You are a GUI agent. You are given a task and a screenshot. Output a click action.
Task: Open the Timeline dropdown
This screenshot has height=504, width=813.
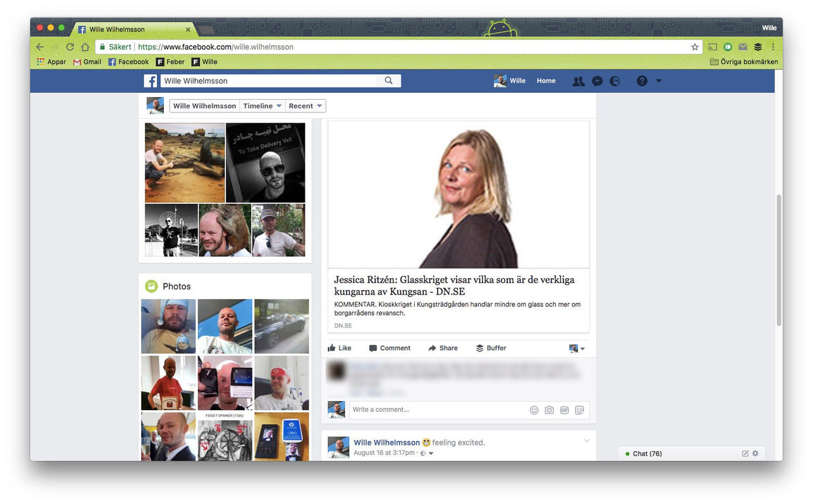click(x=262, y=106)
